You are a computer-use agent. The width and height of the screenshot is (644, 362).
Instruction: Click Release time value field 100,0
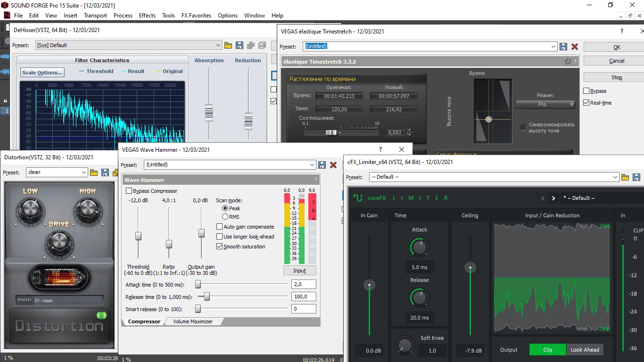click(x=304, y=297)
